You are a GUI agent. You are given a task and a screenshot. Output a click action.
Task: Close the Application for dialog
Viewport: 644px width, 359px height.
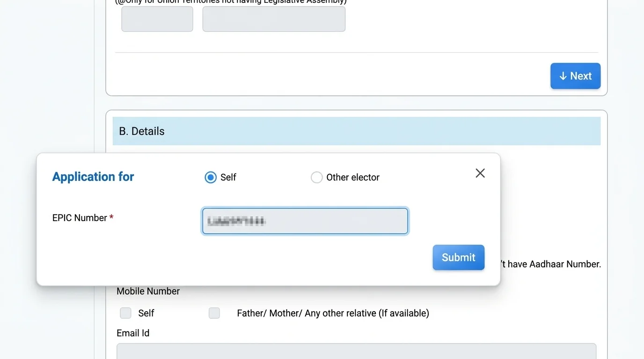click(x=480, y=173)
